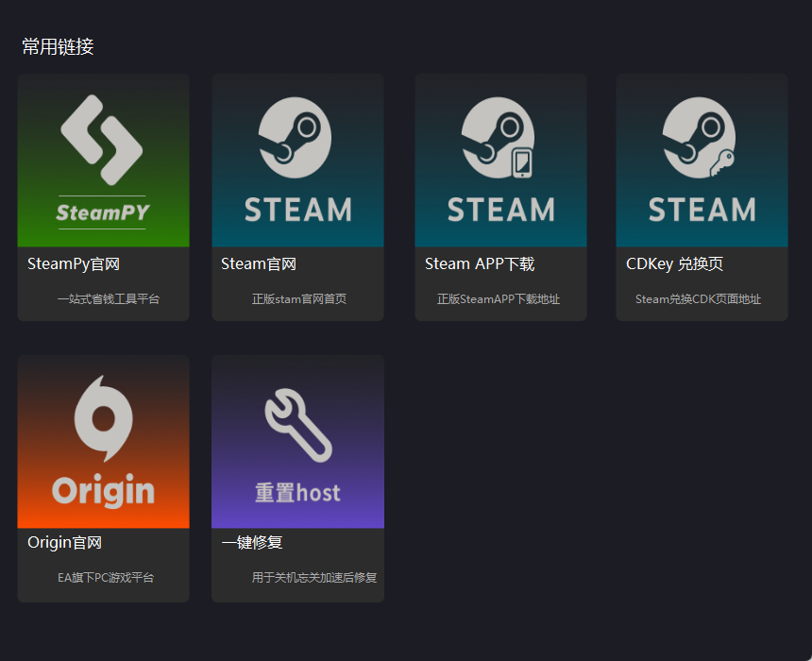Click the 常用链接 section heading
Viewport: 812px width, 661px height.
coord(58,46)
